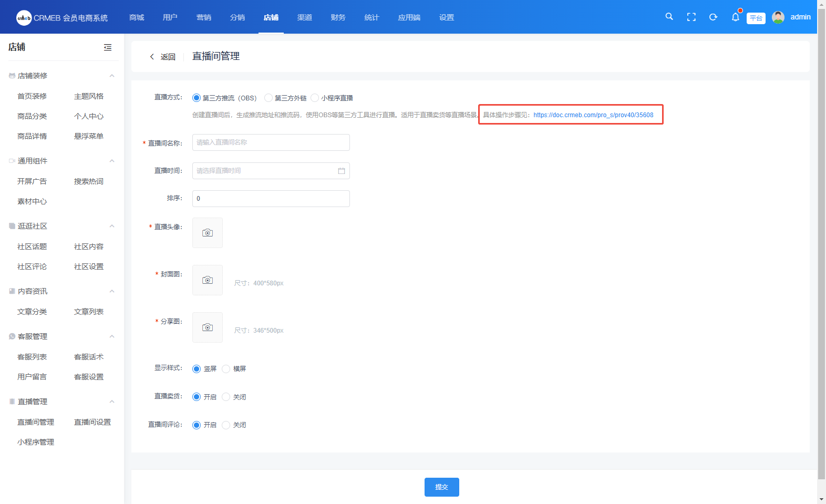826x504 pixels.
Task: Click the 提交 submit button
Action: click(x=441, y=487)
